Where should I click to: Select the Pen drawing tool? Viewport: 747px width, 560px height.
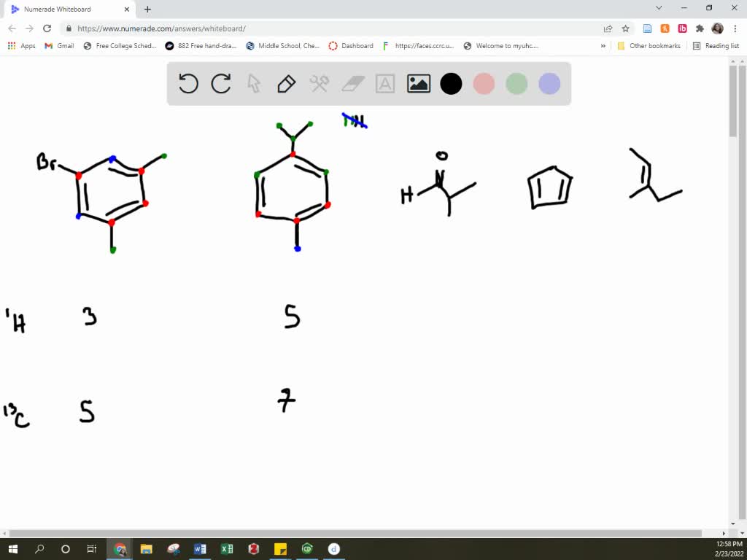[x=286, y=84]
